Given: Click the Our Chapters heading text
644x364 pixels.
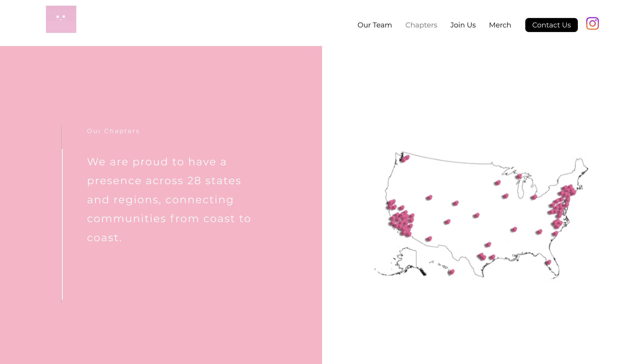Looking at the screenshot, I should tap(113, 131).
